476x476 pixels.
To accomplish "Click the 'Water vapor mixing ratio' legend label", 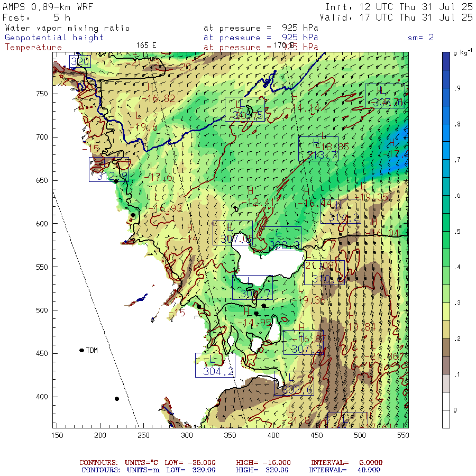I will point(67,28).
